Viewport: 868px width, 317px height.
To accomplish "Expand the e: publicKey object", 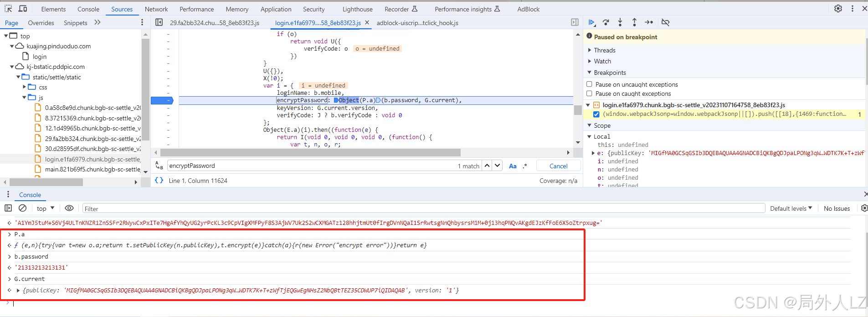I will [x=593, y=153].
